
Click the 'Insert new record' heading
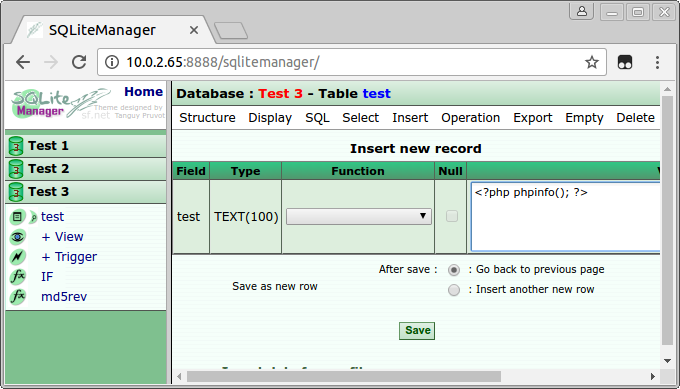[415, 149]
